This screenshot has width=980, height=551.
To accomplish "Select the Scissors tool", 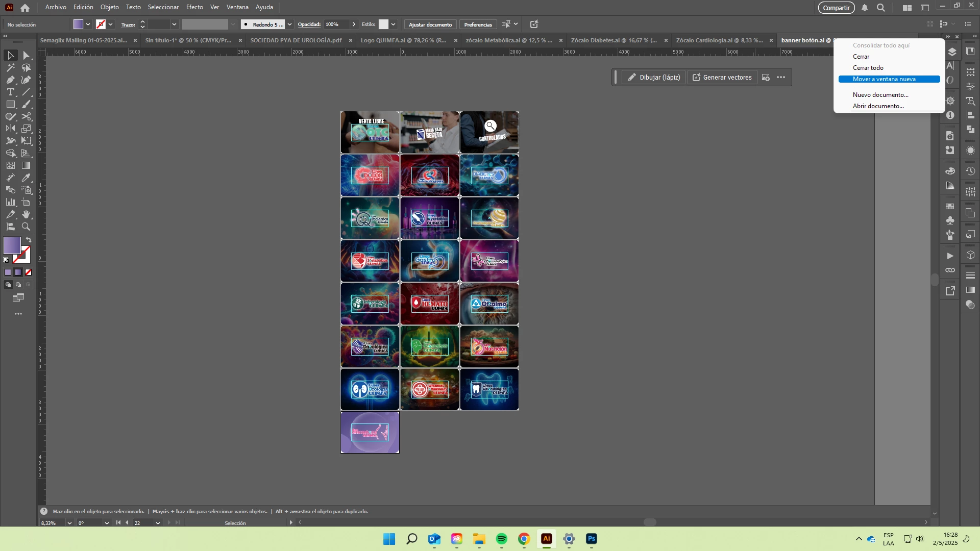I will [27, 116].
